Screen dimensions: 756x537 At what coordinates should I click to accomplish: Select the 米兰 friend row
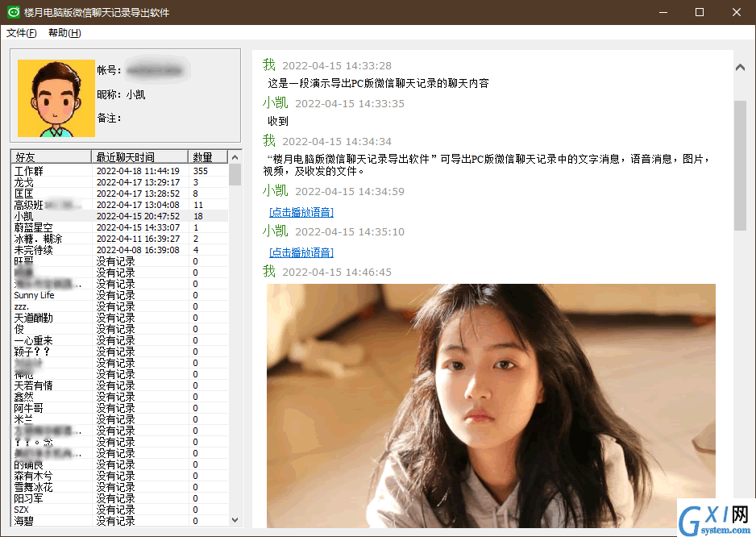point(119,419)
